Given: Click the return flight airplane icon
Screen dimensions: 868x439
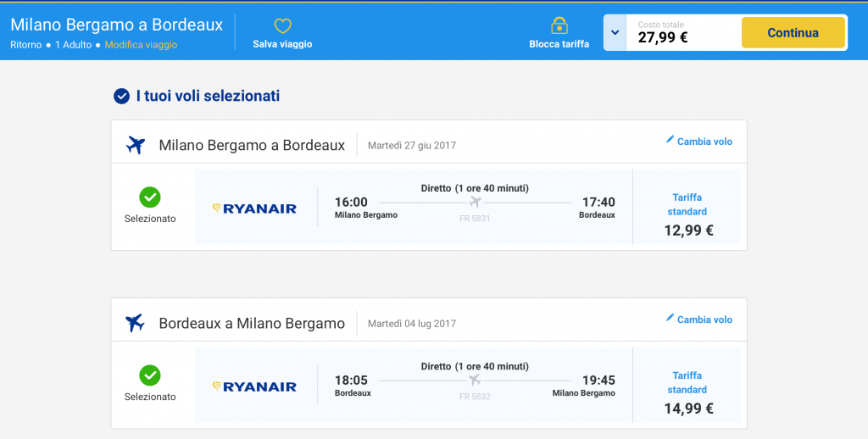Looking at the screenshot, I should 136,323.
